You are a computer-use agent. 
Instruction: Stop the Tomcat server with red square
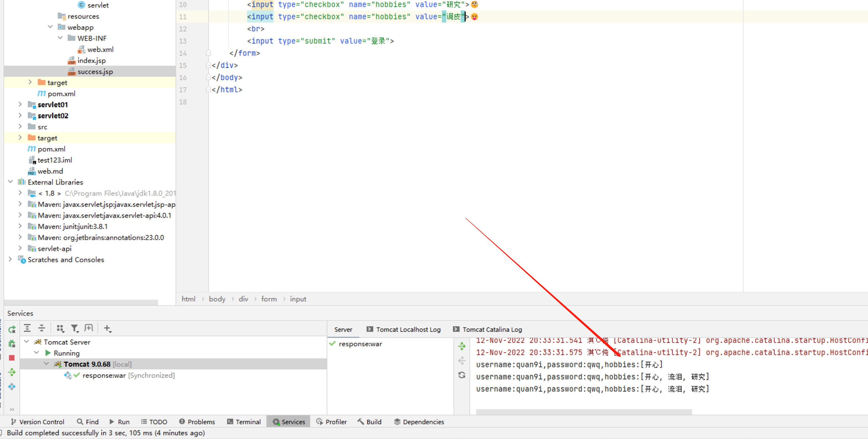click(x=12, y=358)
